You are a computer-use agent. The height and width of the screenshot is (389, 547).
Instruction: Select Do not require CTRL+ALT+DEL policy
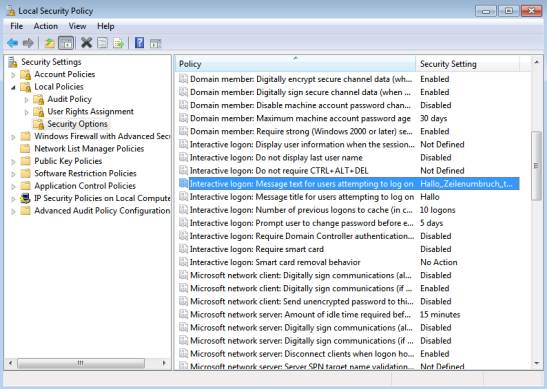(x=279, y=171)
